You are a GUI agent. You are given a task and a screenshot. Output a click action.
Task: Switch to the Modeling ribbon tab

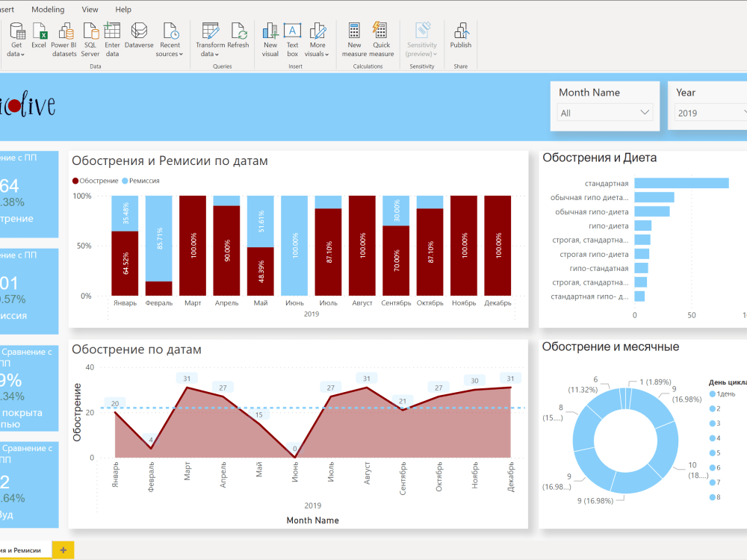click(48, 9)
